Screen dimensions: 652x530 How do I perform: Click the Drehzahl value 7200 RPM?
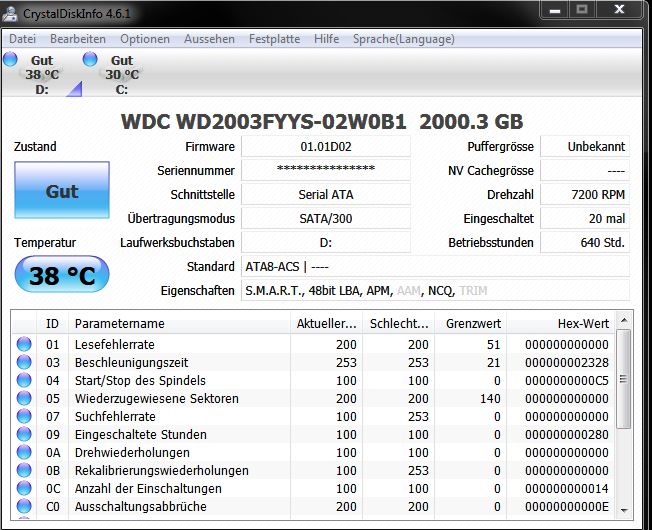[585, 194]
